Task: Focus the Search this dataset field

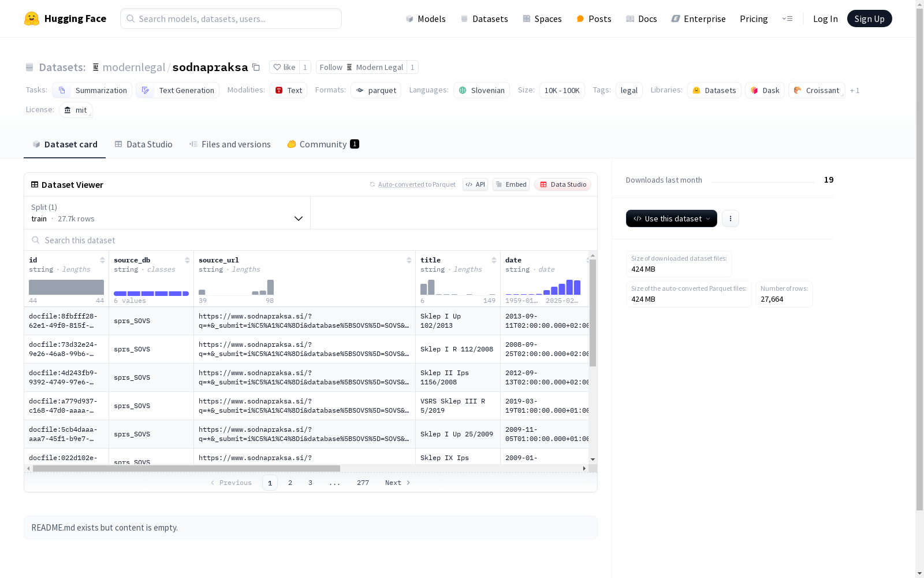Action: (x=311, y=240)
